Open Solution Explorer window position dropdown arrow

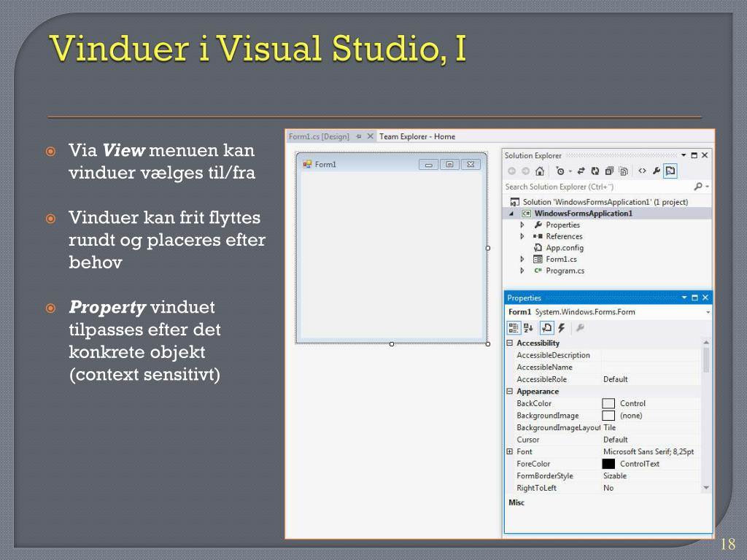[x=684, y=155]
